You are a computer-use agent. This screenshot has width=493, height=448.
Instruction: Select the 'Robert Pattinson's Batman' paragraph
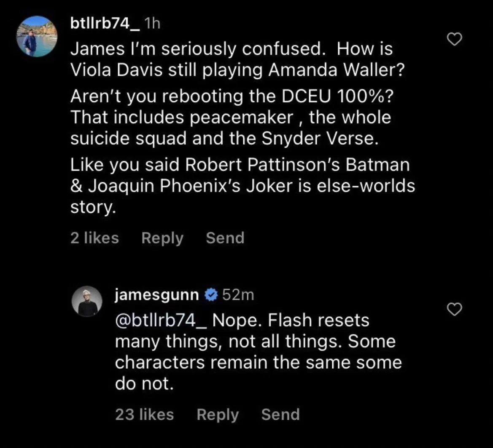242,186
